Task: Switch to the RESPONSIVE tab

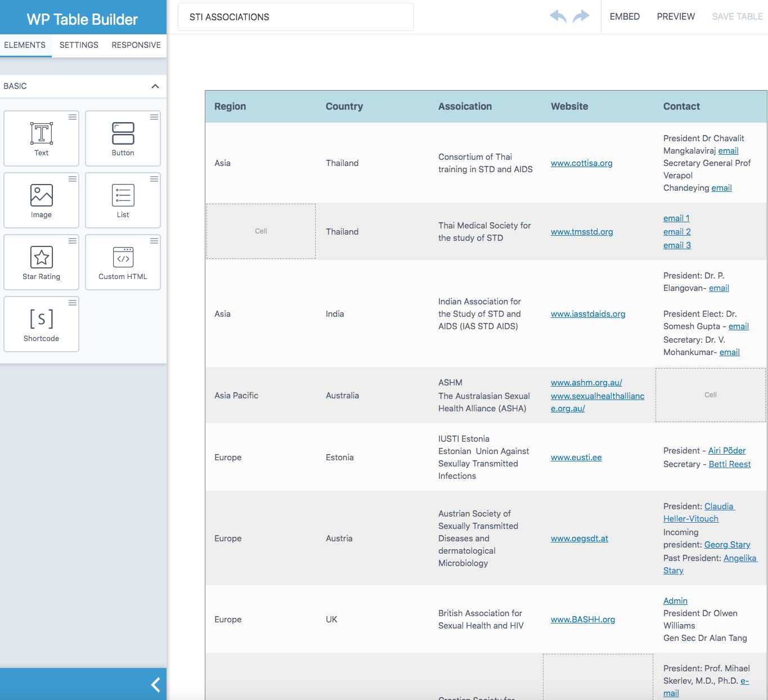Action: [136, 45]
